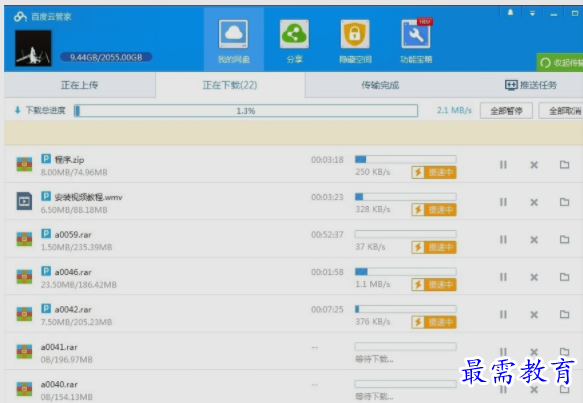Screen dimensions: 583x403
Task: Click the P badge beside a0042.rar
Action: tap(46, 308)
